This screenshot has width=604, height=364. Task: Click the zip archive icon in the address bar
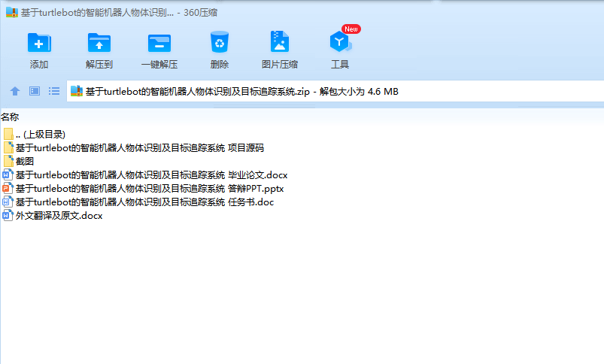[x=77, y=91]
